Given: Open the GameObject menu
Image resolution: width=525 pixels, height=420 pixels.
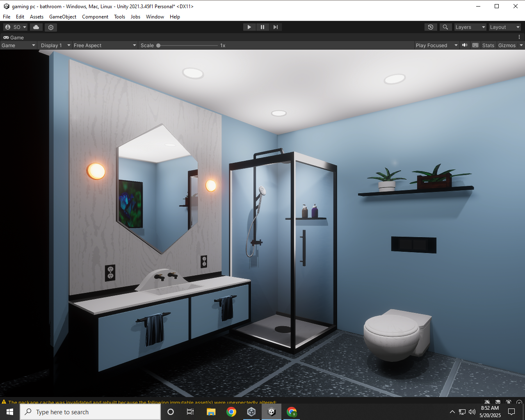Looking at the screenshot, I should pos(62,17).
